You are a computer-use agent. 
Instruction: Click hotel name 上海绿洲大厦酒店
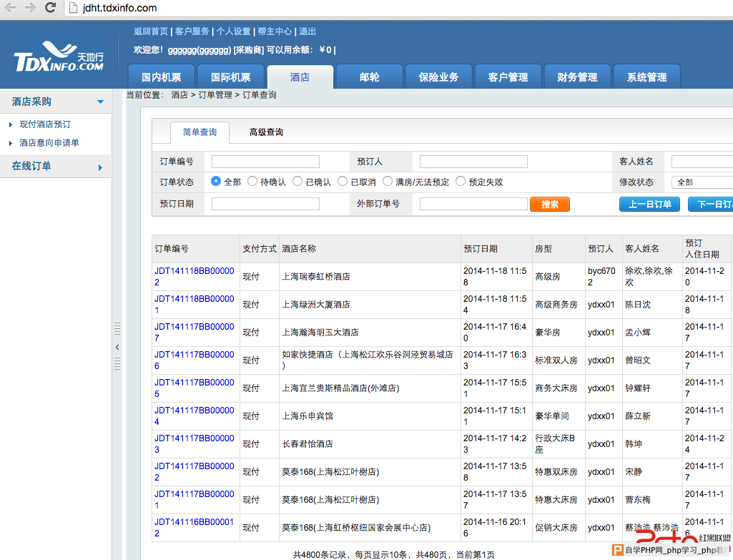[316, 304]
